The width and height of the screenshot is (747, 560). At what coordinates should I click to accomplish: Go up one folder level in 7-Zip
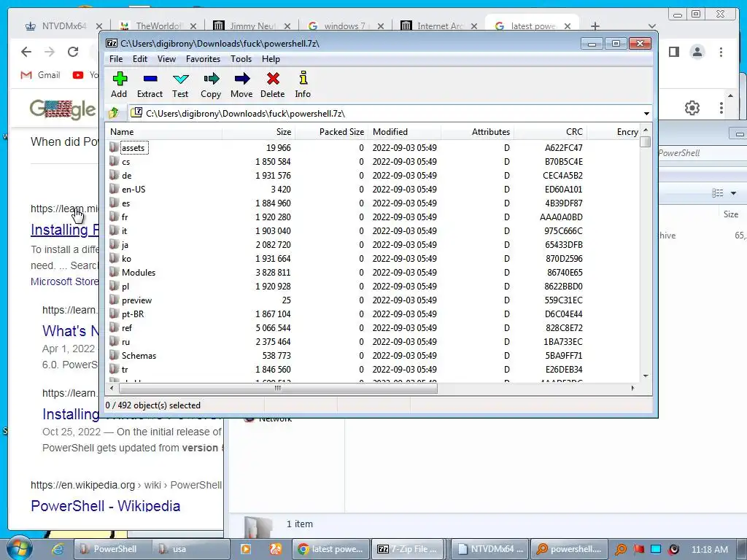tap(114, 113)
